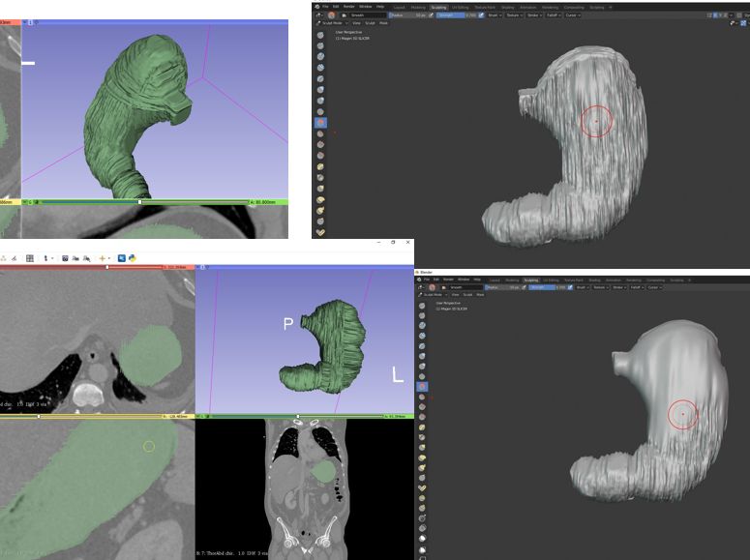Screen dimensions: 750x560
Task: Select the Clay Strips brush in bottom Blender toolbar
Action: click(422, 336)
